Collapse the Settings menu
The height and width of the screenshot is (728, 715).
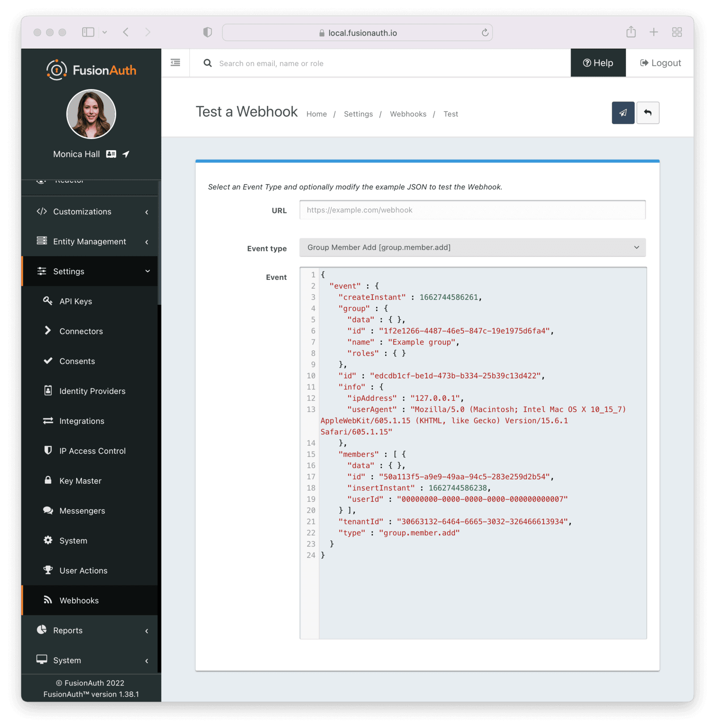89,271
